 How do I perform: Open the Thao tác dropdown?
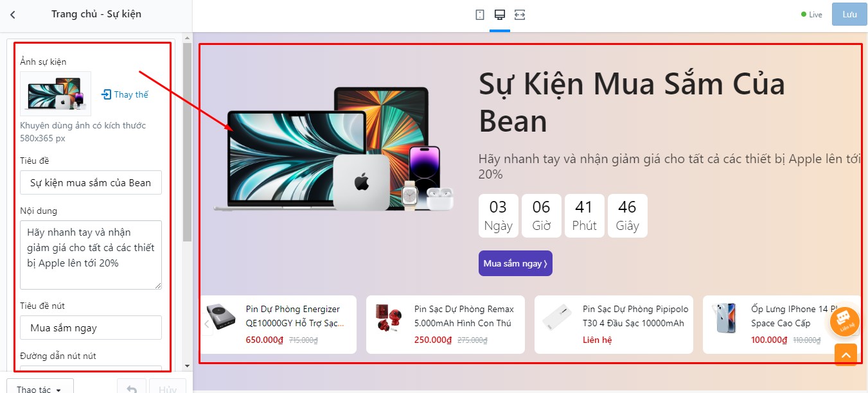(40, 389)
